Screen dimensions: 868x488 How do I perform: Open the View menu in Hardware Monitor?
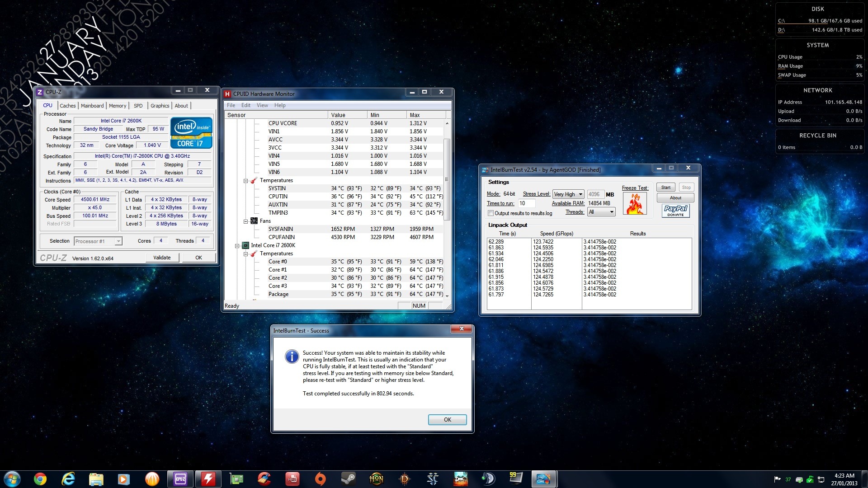pos(262,105)
